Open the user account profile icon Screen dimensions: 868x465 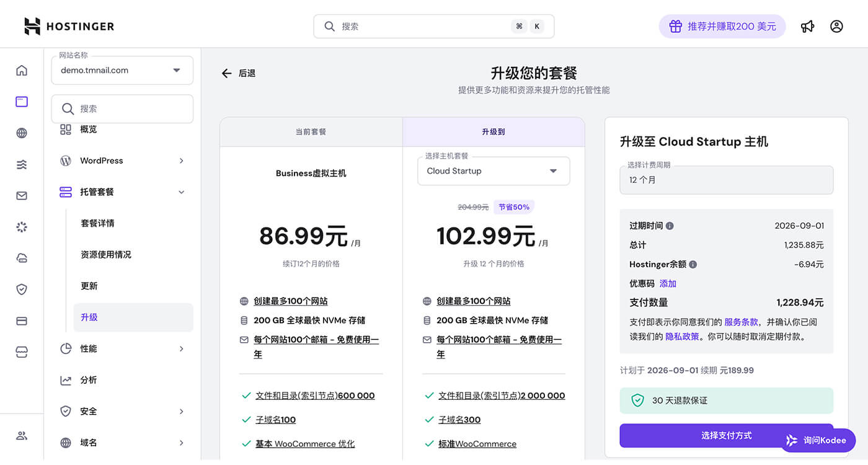point(836,26)
